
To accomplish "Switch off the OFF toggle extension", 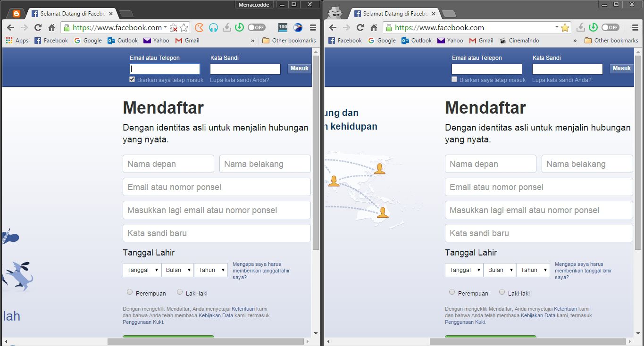I will click(x=256, y=27).
